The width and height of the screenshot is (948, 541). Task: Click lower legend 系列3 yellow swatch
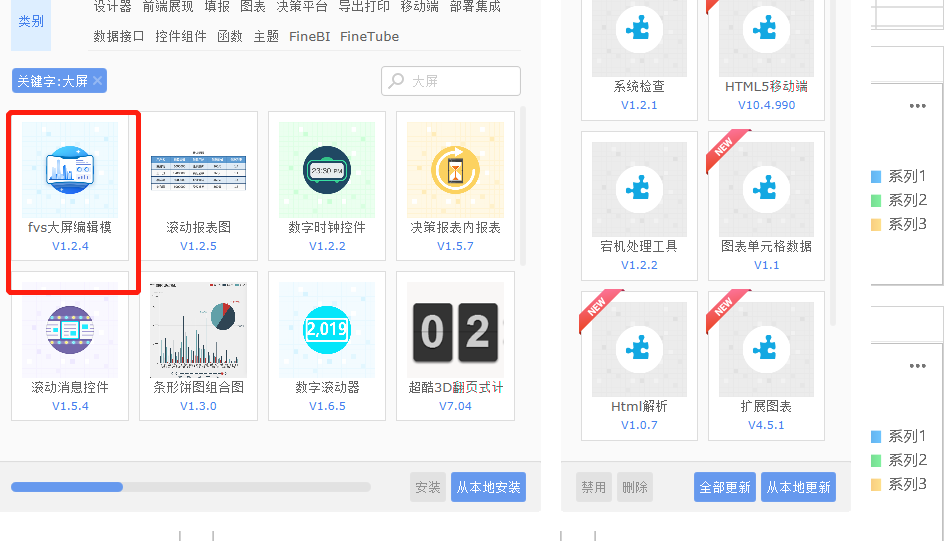876,484
